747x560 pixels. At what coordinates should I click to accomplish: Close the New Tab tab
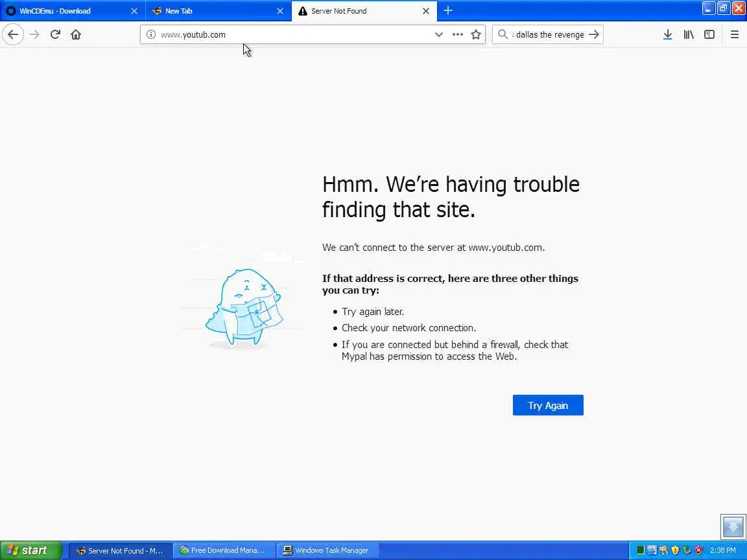(x=280, y=11)
